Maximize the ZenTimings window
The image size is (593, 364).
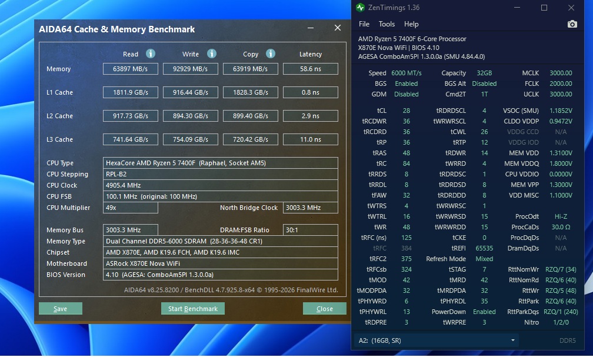(x=544, y=8)
